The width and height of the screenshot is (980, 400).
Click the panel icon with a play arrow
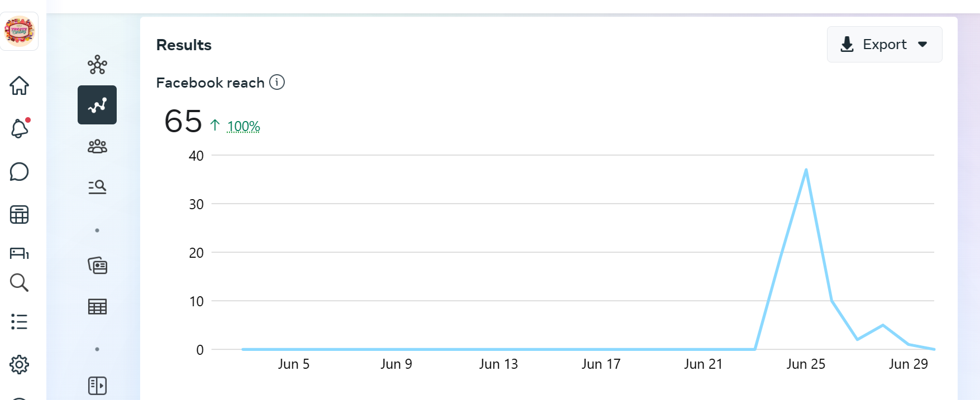(x=97, y=385)
